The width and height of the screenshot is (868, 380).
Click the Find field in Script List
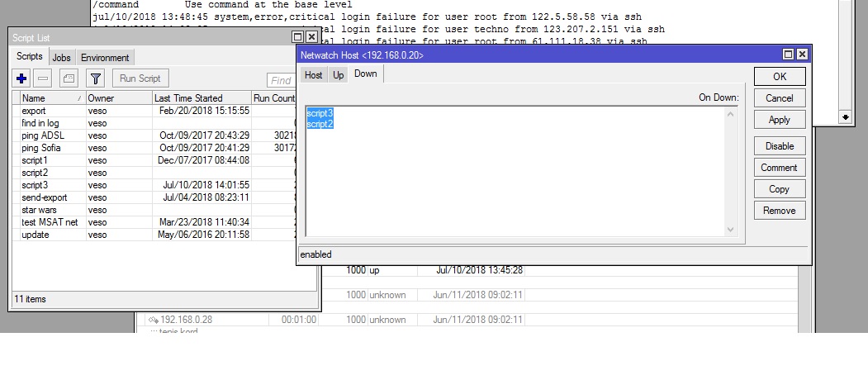point(281,80)
